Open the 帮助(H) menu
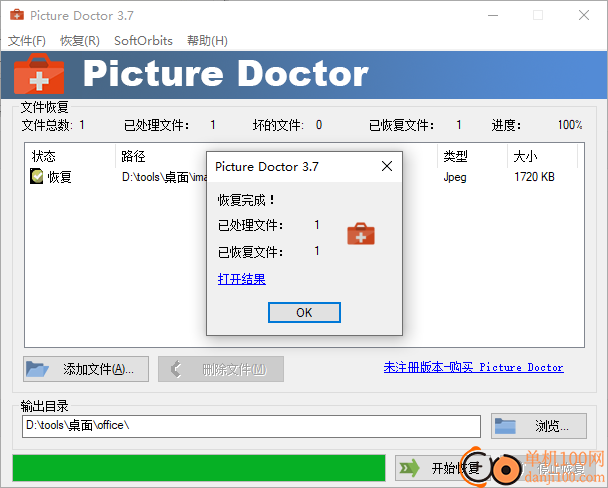The width and height of the screenshot is (608, 488). pos(207,41)
